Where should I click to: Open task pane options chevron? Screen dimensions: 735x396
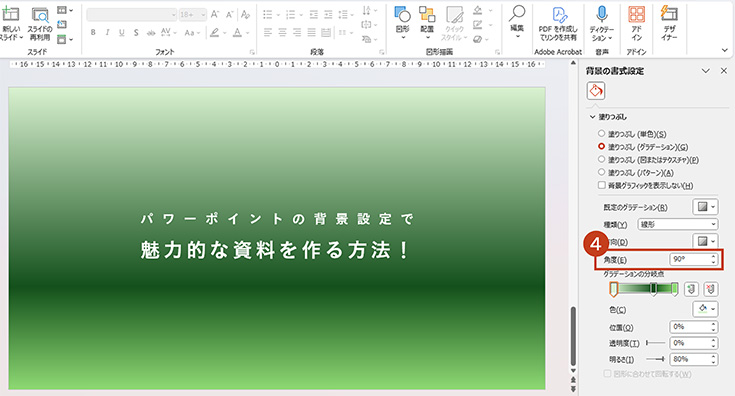[x=705, y=71]
